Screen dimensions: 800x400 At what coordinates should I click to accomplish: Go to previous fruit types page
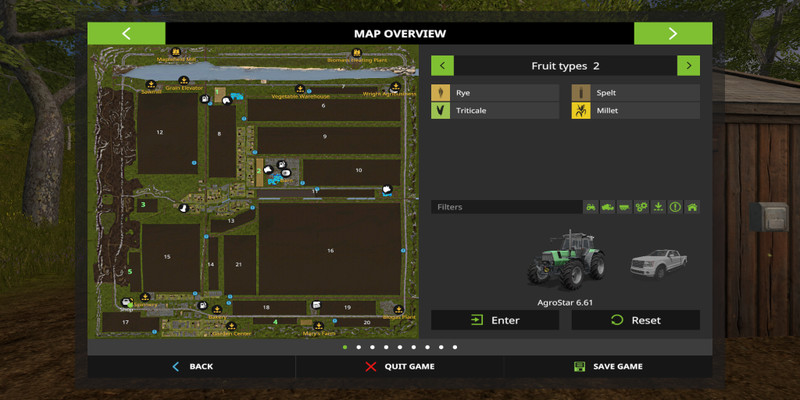tap(442, 66)
